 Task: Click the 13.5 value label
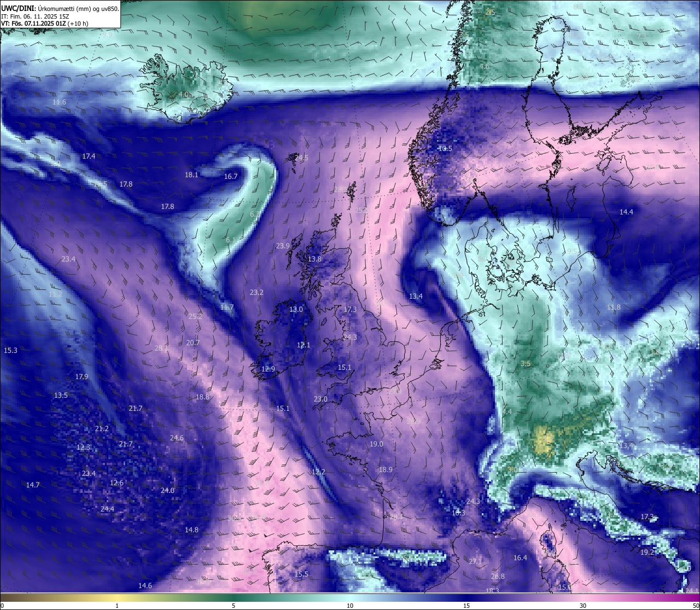(x=61, y=396)
